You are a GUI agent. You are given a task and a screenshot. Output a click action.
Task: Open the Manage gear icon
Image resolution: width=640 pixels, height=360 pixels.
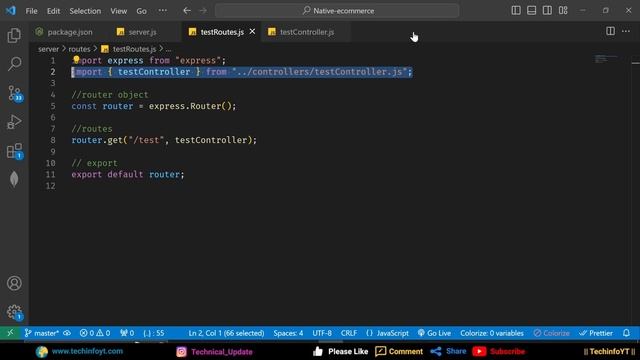pyautogui.click(x=15, y=312)
